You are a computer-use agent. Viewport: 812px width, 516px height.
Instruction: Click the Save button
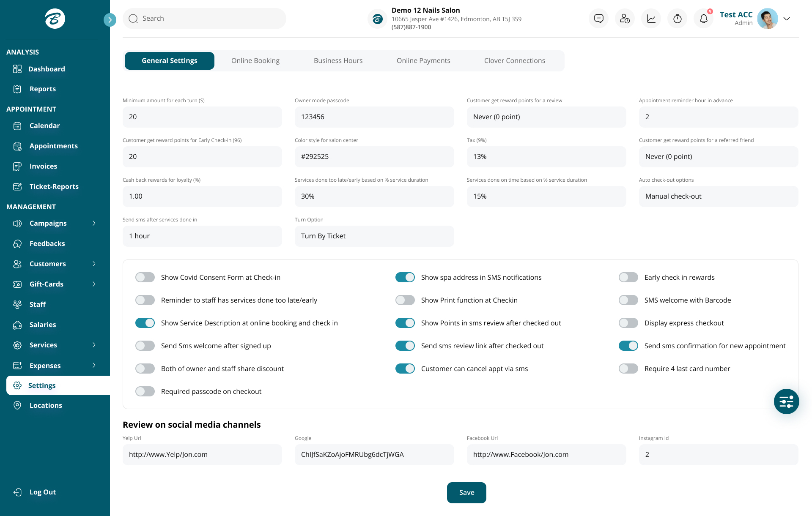(466, 492)
